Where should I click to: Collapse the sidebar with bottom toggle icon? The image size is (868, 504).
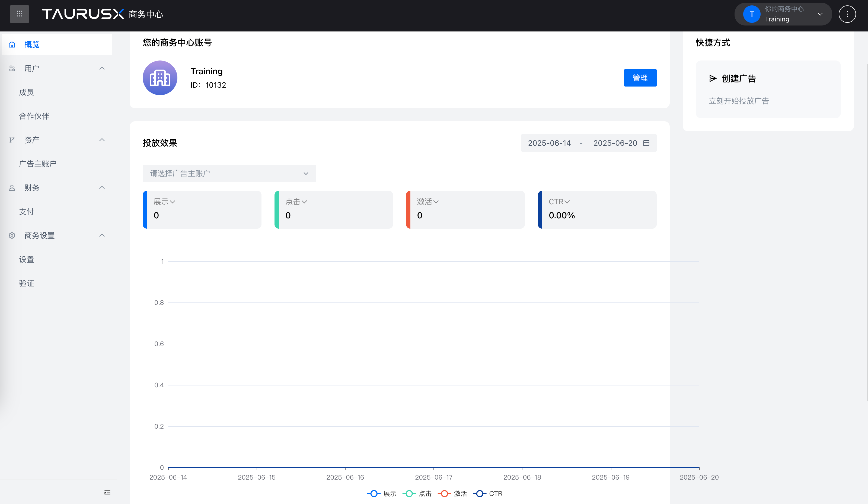tap(107, 493)
